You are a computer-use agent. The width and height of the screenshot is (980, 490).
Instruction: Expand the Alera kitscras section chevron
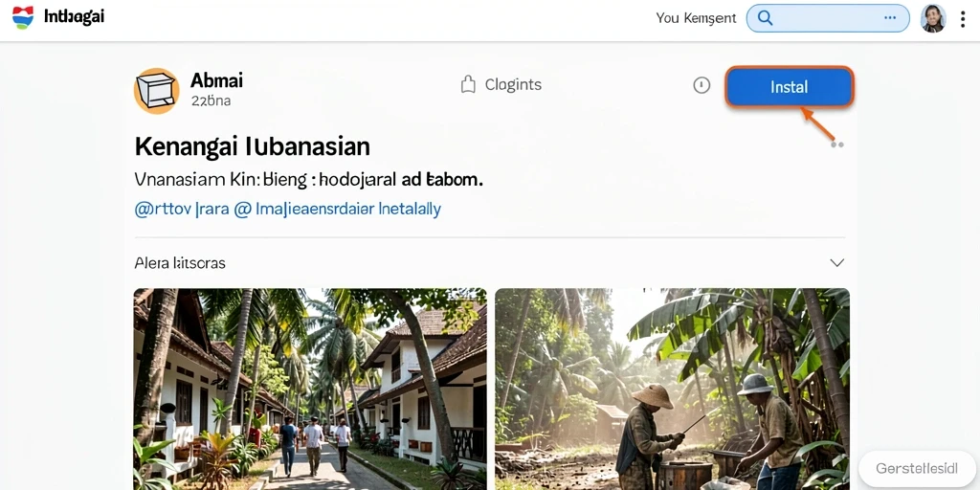[836, 262]
